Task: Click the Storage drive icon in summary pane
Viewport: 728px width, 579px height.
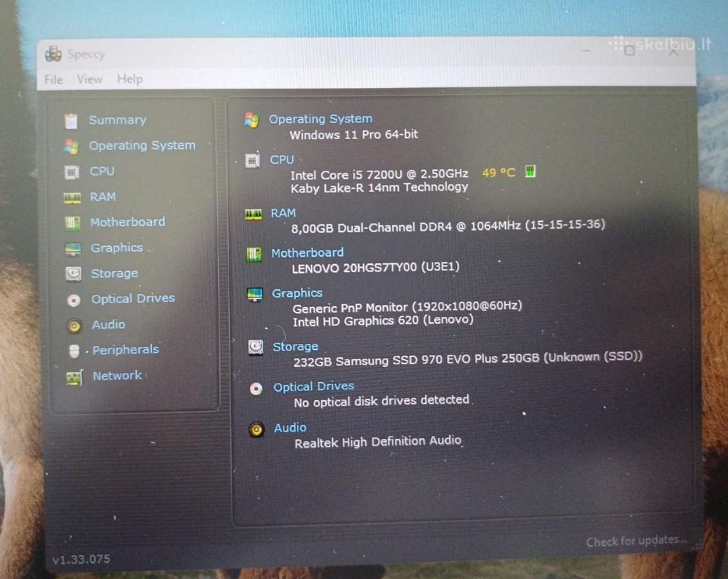Action: click(256, 347)
